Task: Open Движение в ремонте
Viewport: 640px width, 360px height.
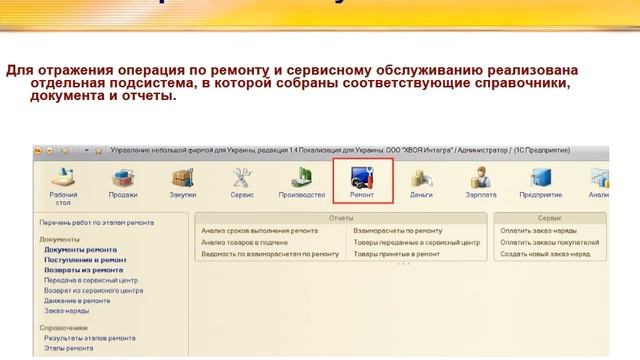Action: point(77,301)
